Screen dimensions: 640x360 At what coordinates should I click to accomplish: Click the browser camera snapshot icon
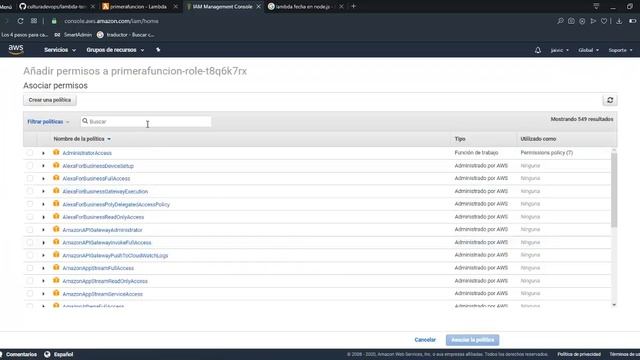click(571, 21)
